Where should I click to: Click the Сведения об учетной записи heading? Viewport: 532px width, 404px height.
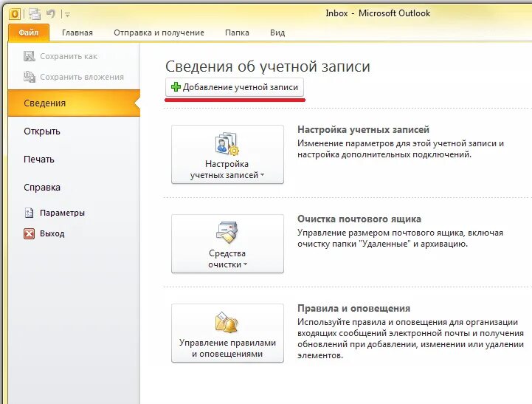(267, 66)
